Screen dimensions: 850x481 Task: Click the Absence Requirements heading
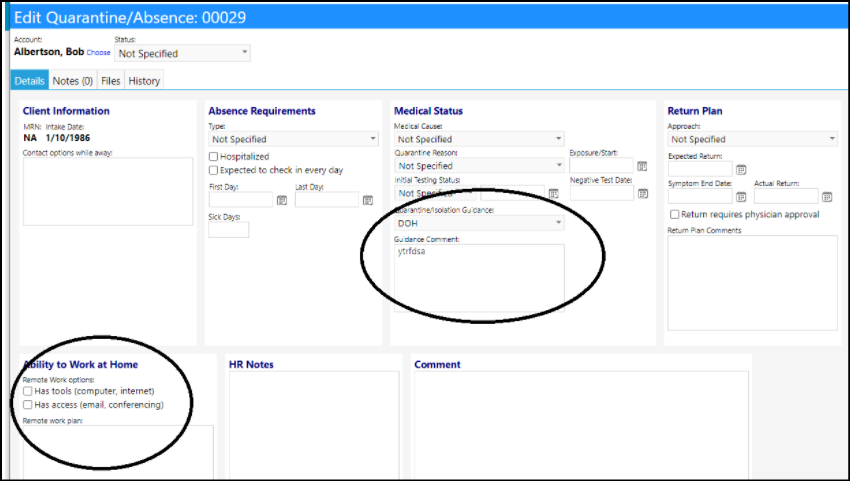pyautogui.click(x=262, y=111)
